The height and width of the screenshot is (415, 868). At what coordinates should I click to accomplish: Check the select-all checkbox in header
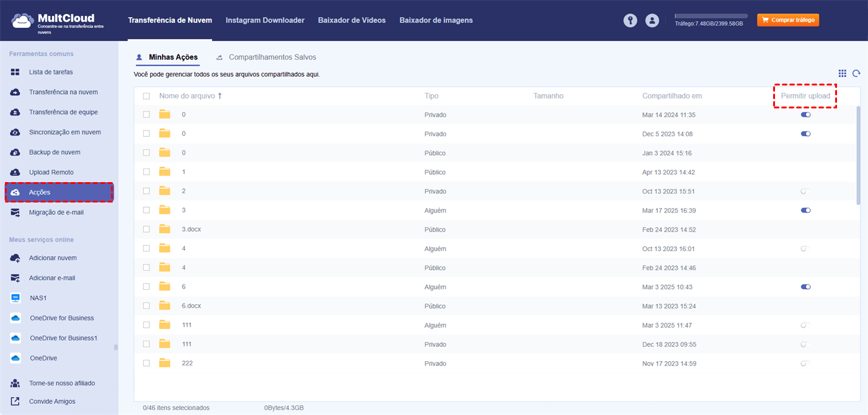[x=146, y=96]
